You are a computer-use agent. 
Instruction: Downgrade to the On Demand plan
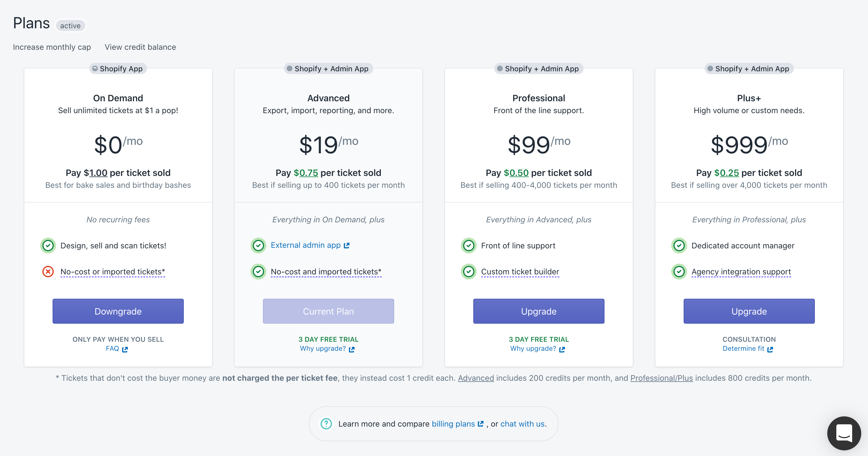point(118,311)
